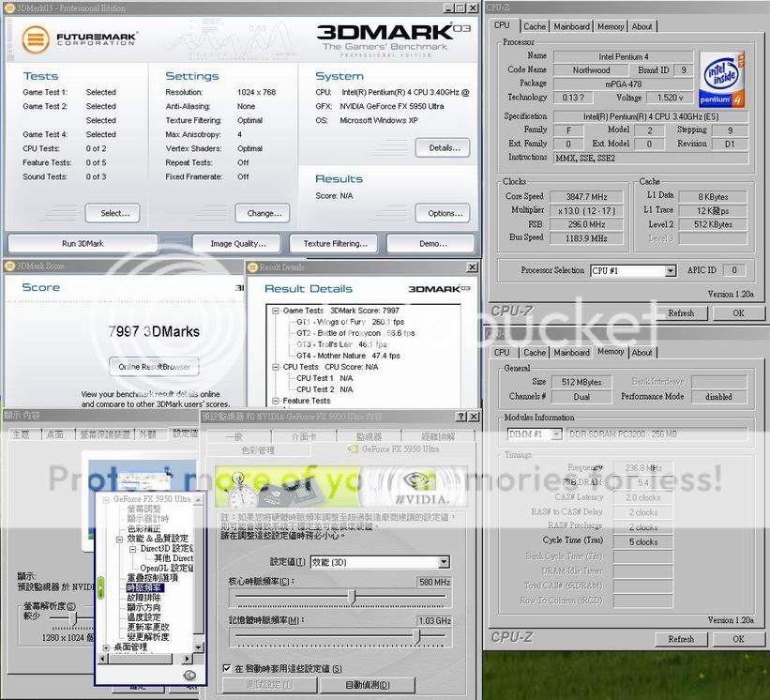Viewport: 770px width, 700px height.
Task: Select 故障排除 in NVIDIA popup tree
Action: click(x=143, y=598)
